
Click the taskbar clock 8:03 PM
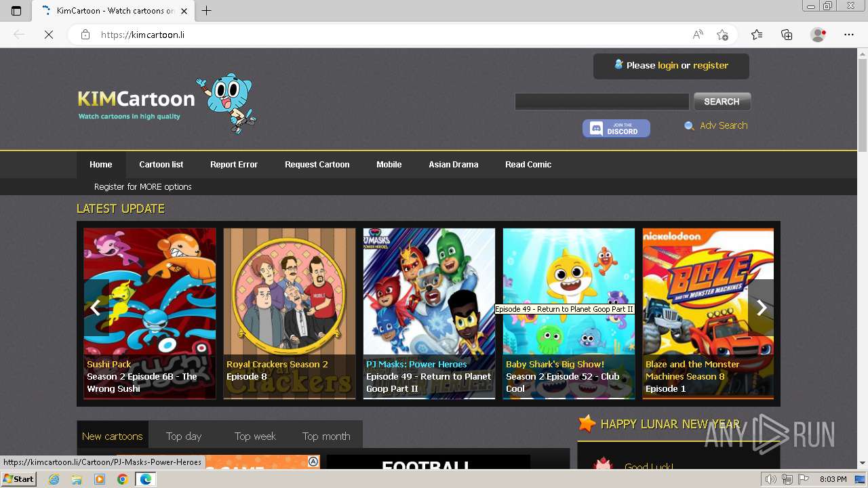[x=833, y=479]
